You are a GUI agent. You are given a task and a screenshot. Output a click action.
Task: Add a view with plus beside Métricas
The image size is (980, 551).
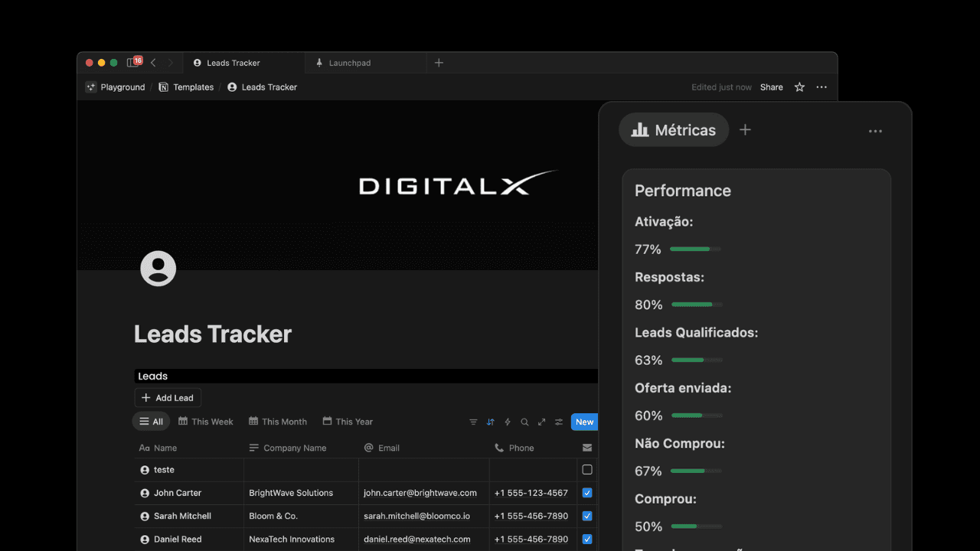(x=745, y=130)
